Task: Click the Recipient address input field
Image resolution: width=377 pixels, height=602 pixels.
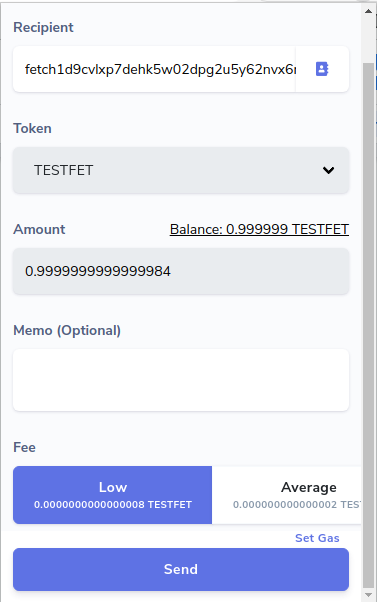Action: (x=154, y=69)
